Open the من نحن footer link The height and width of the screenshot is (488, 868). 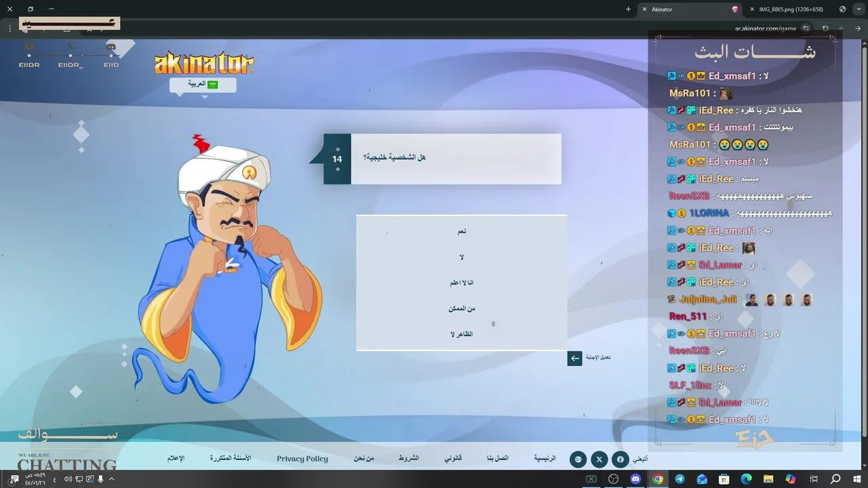[363, 458]
